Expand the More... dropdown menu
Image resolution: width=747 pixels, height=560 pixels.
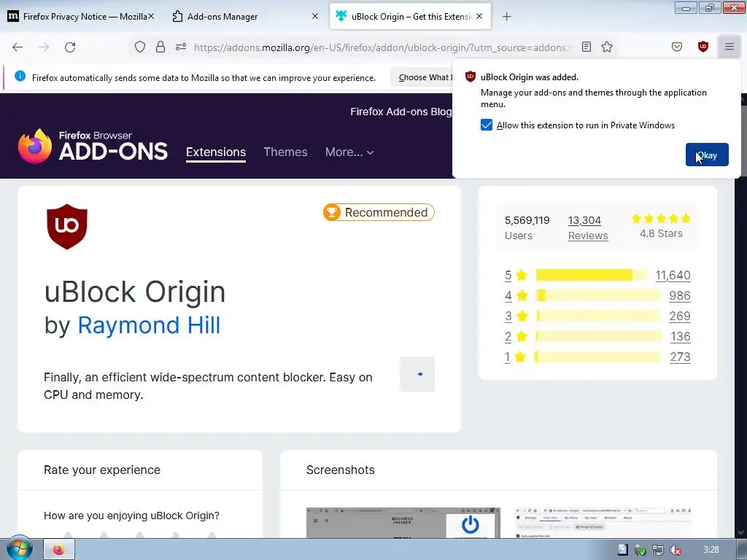[349, 152]
